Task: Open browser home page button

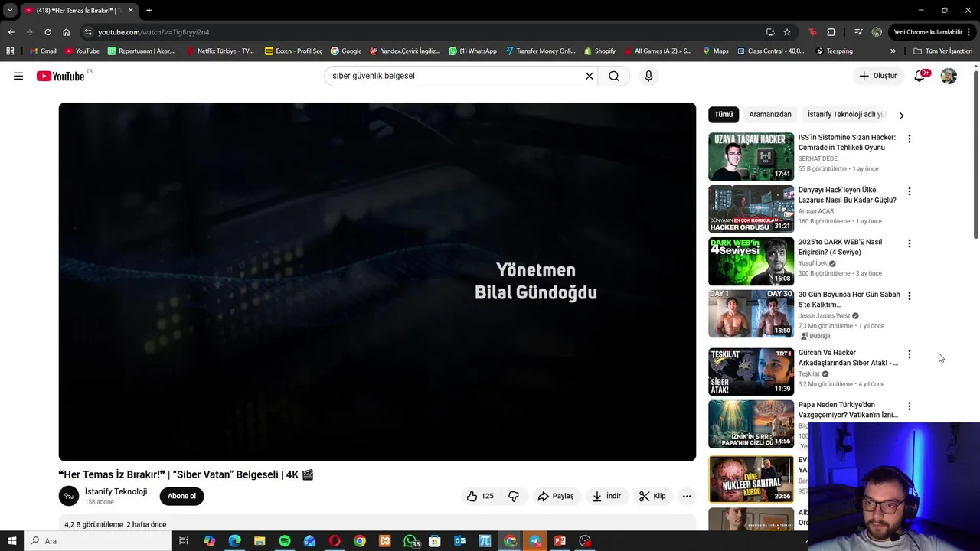Action: click(x=67, y=32)
